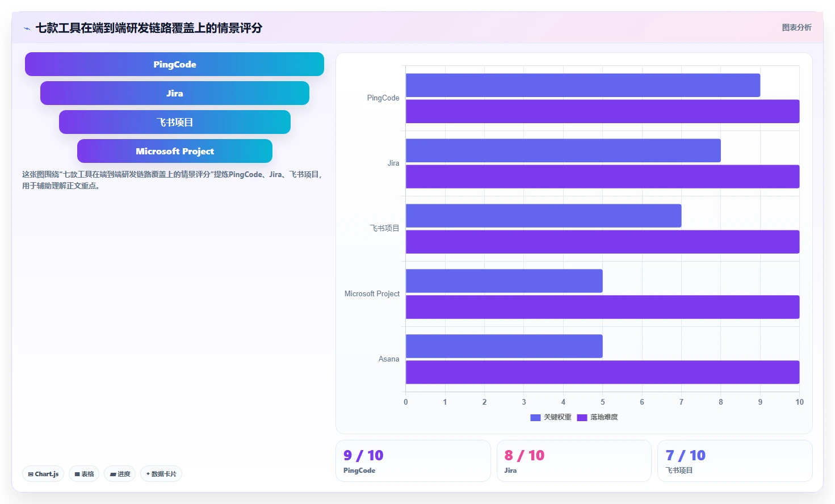Click the description paragraph starting with 这张图围绕
This screenshot has width=835, height=504.
pos(172,180)
